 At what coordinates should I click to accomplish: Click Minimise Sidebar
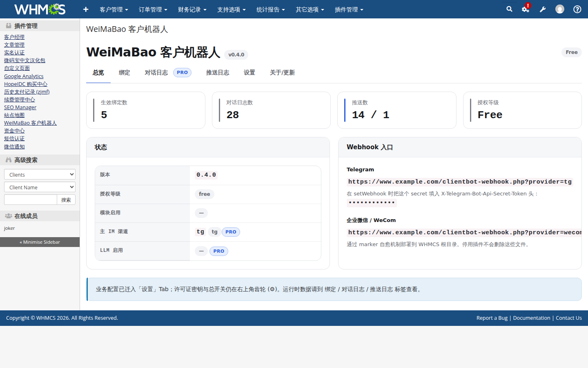40,242
